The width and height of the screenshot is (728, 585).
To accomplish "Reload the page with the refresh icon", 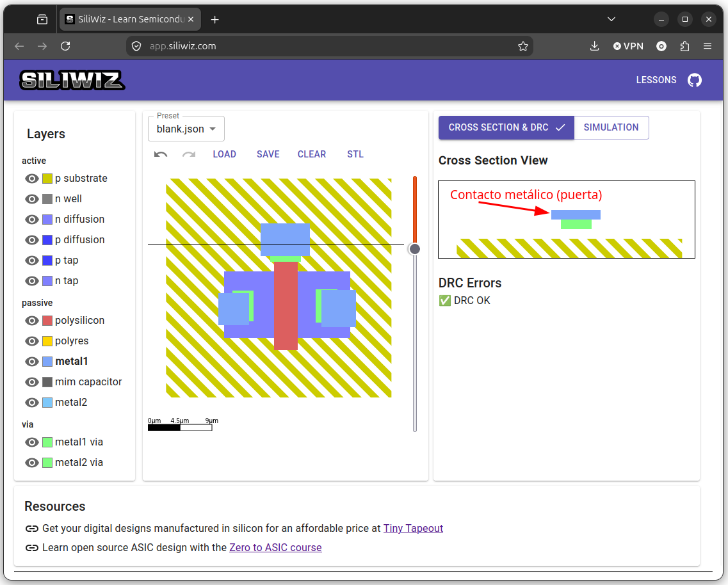I will tap(65, 46).
